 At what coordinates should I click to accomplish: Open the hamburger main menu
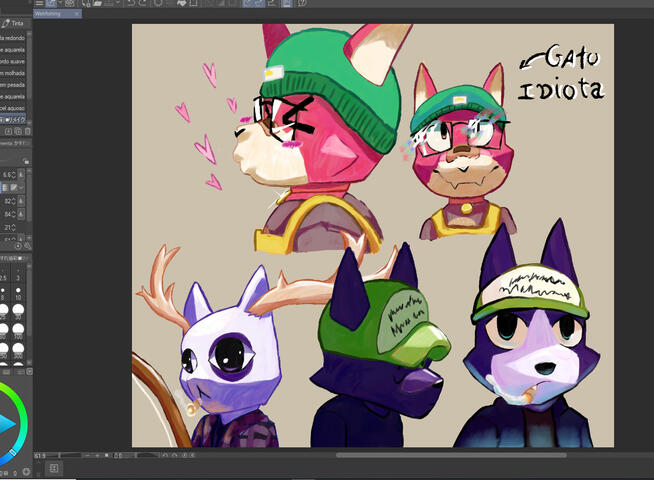point(39,3)
